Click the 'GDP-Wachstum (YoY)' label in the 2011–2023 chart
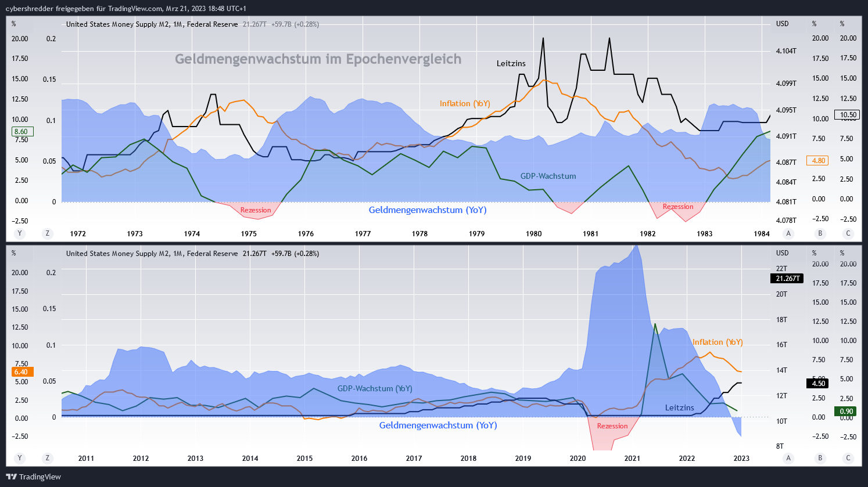The width and height of the screenshot is (868, 487). [375, 388]
